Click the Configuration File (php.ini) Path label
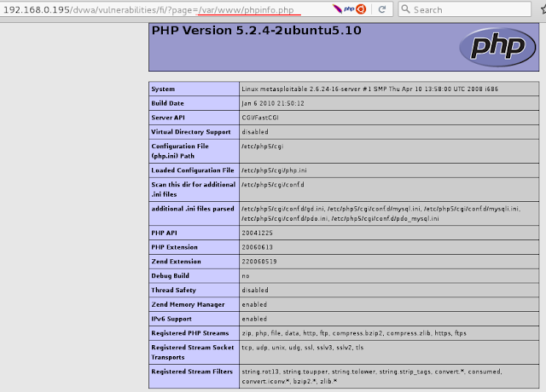Viewport: 546px width, 392px height. 180,151
